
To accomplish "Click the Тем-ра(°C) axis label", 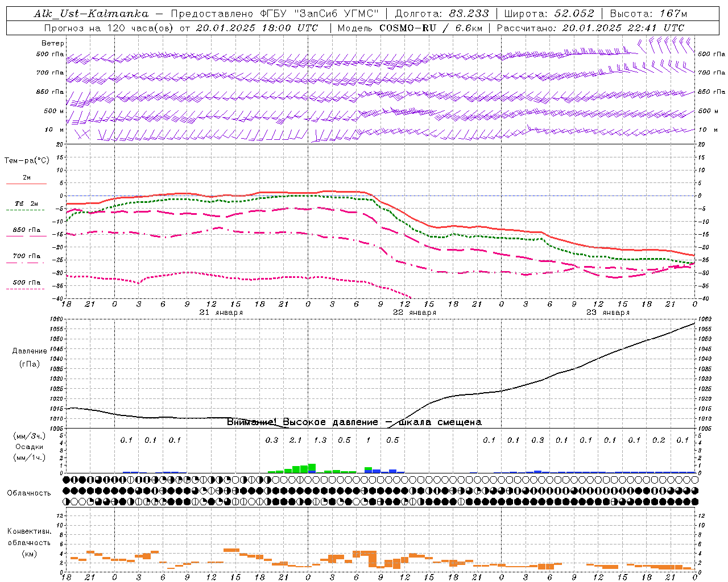I will pos(27,161).
